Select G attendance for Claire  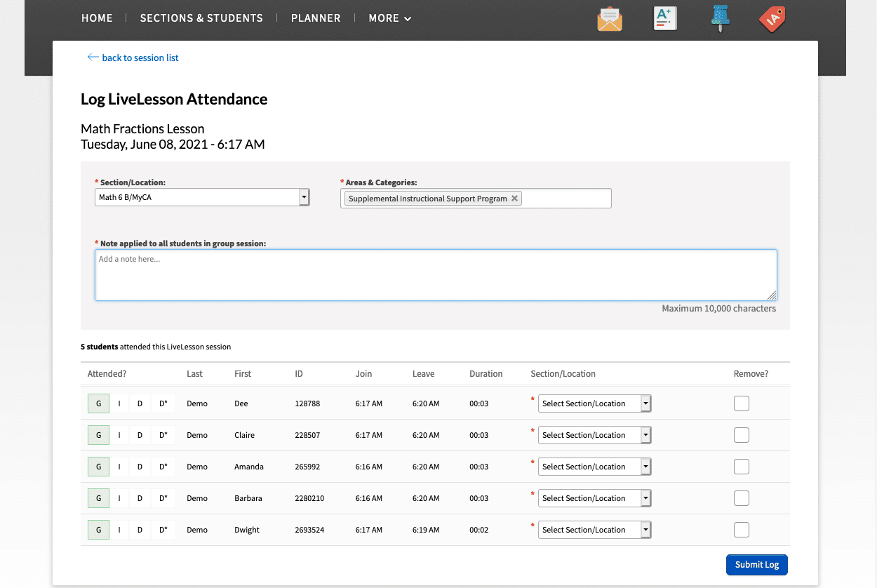[x=98, y=435]
